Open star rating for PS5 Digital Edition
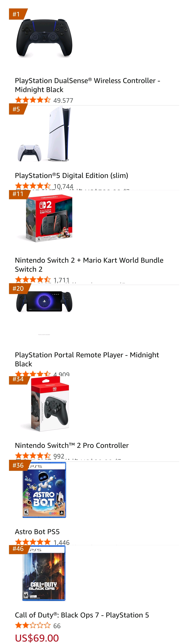This screenshot has height=644, width=185. tap(33, 186)
